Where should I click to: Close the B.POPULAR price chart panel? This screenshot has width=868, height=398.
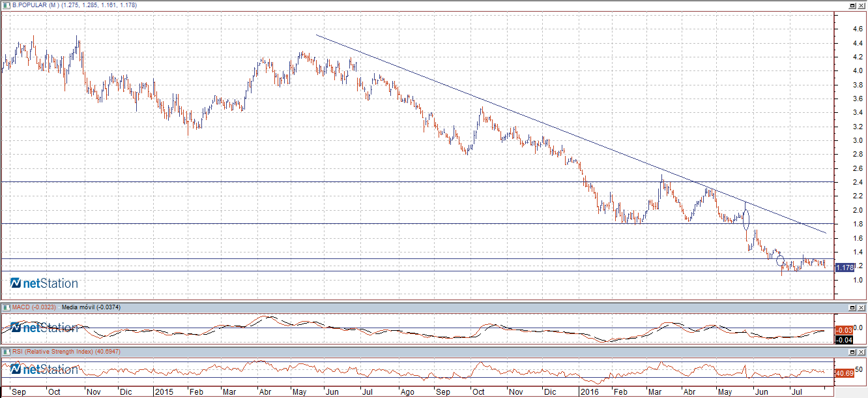pos(861,5)
